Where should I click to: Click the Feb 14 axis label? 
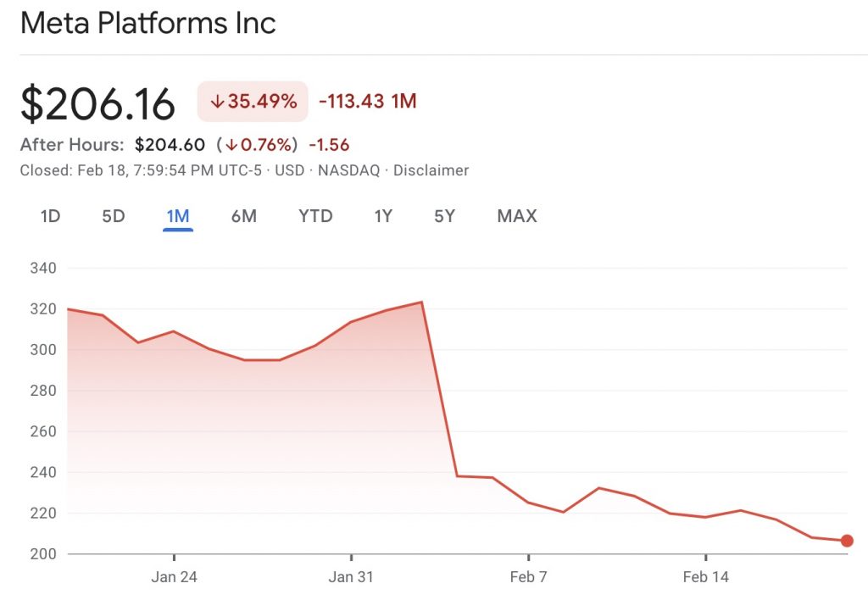[705, 578]
